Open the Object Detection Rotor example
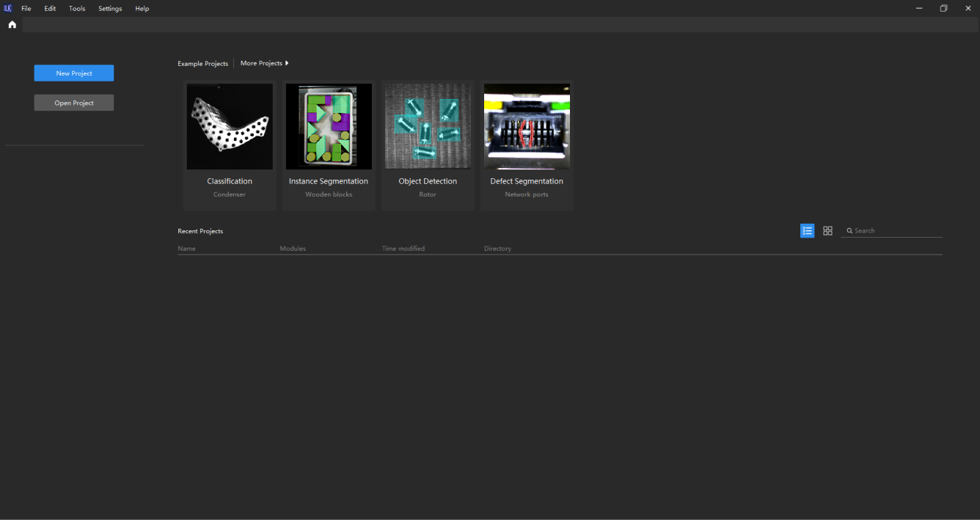This screenshot has width=980, height=520. [428, 127]
